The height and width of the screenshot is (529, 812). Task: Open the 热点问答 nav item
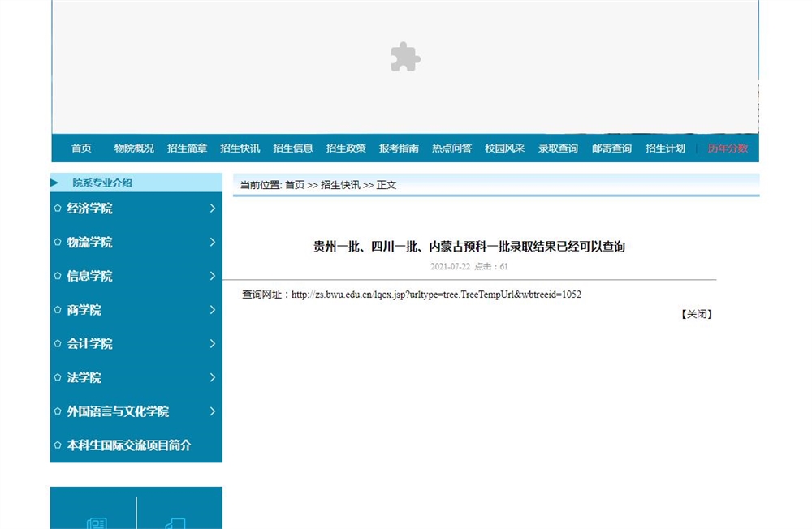(x=451, y=148)
